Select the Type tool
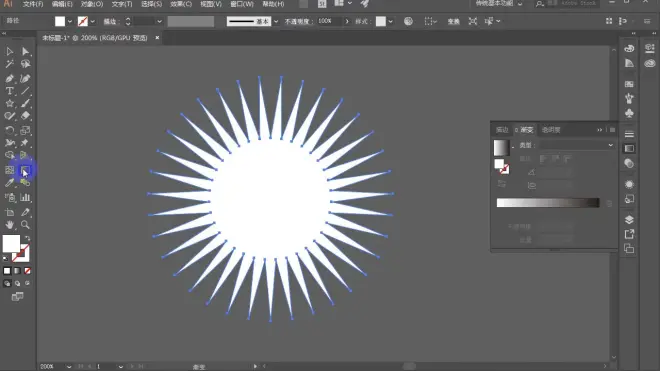660x371 pixels. coord(9,91)
